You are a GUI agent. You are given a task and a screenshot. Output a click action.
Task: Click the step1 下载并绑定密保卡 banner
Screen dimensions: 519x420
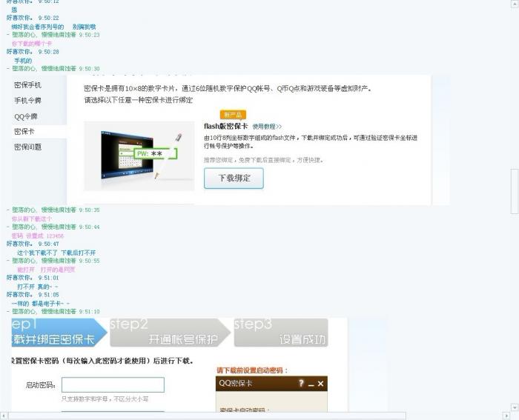pyautogui.click(x=59, y=333)
